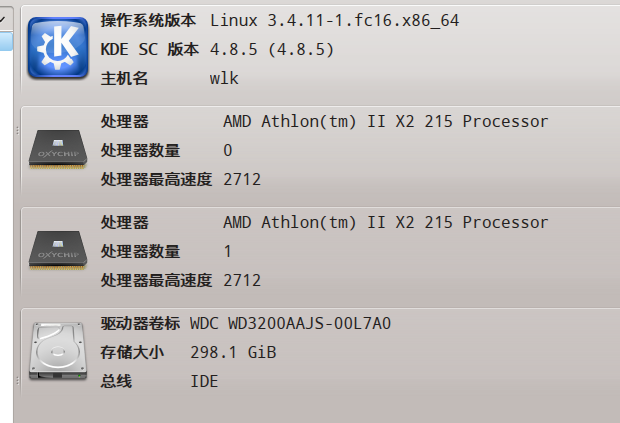Click the 驱动器卷标 label
The height and width of the screenshot is (423, 620).
coord(140,323)
